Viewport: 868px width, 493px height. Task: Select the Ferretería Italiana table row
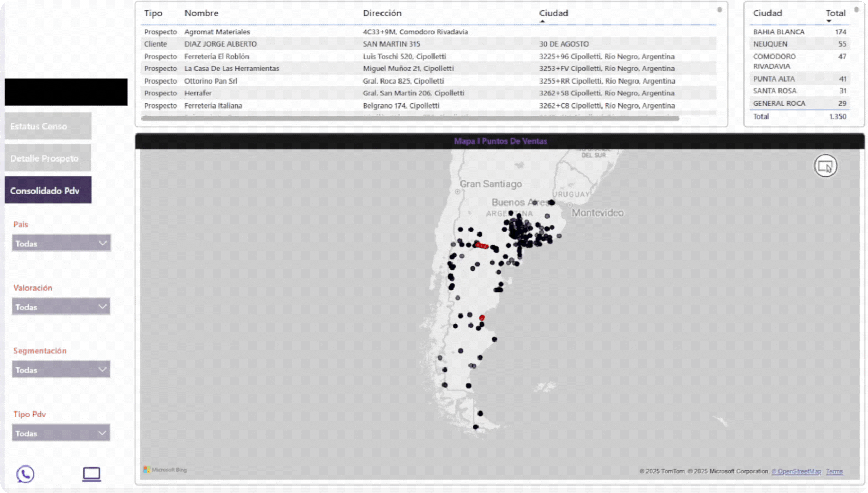[x=213, y=105]
